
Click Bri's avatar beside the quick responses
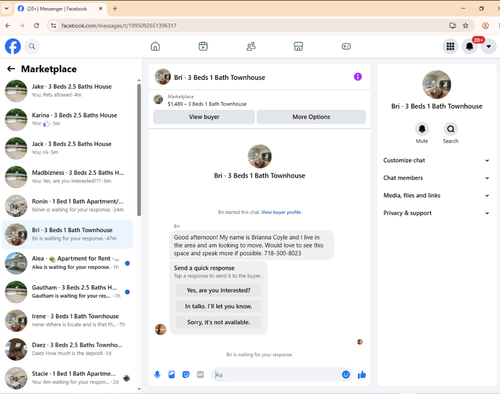point(160,329)
